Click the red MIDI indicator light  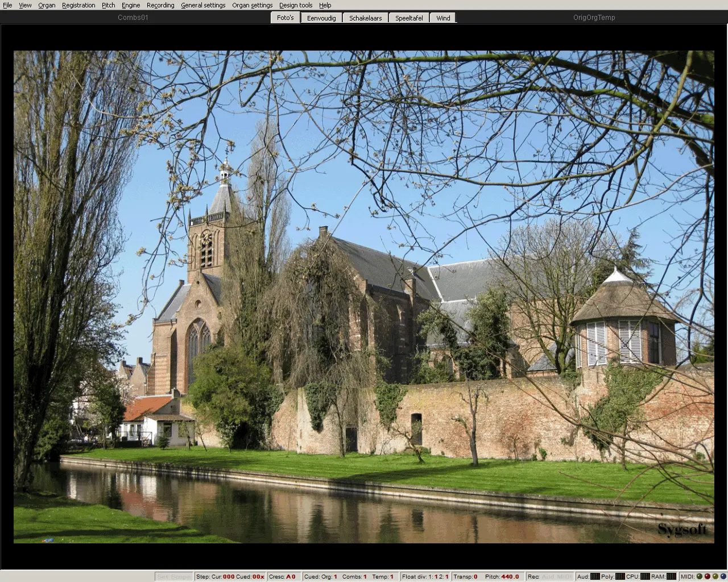tap(708, 576)
